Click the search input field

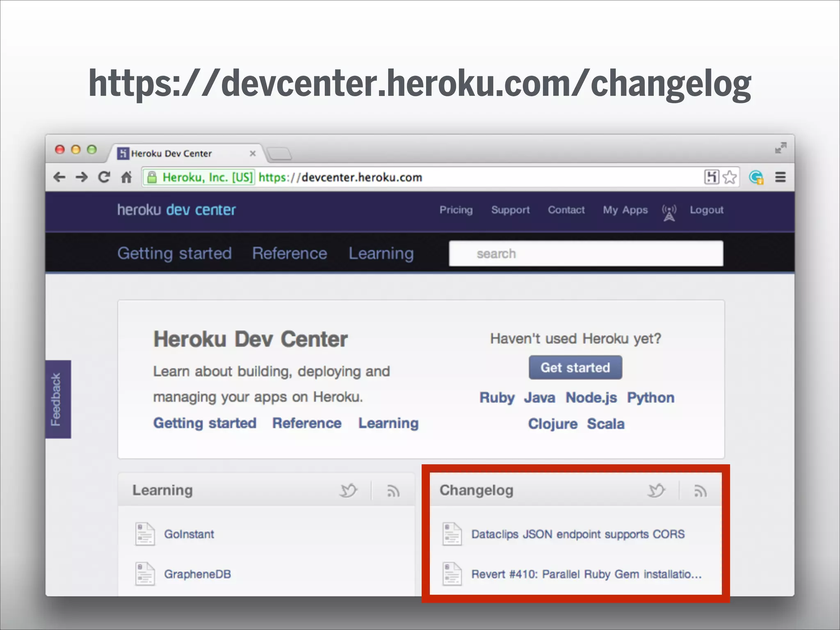[x=586, y=253]
